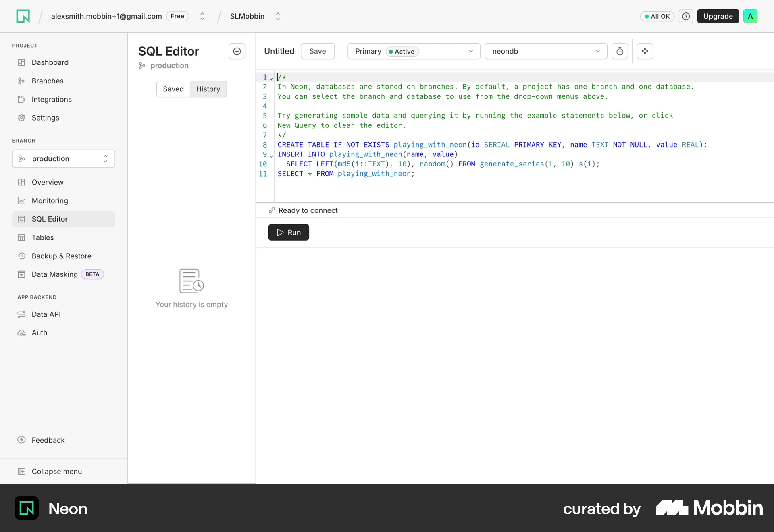
Task: Open the production branch selector
Action: (64, 159)
